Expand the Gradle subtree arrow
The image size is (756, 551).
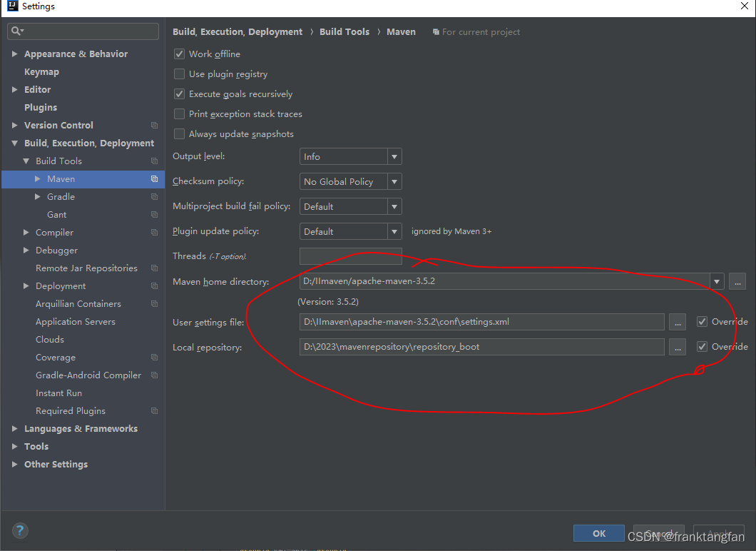38,197
